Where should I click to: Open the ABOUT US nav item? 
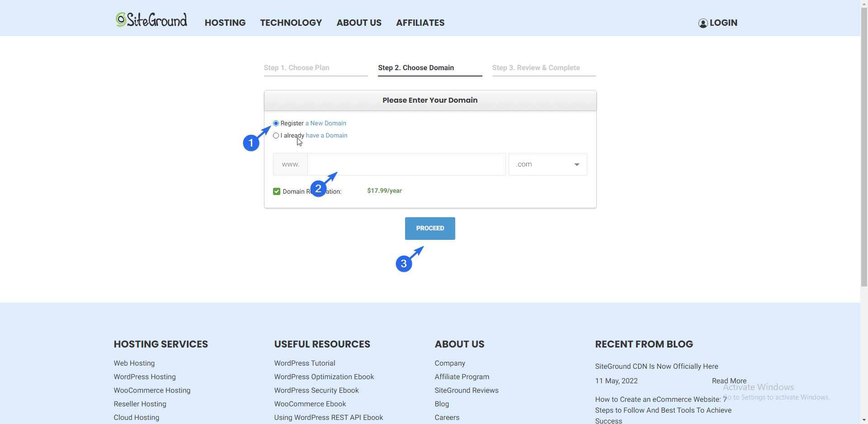(x=359, y=23)
